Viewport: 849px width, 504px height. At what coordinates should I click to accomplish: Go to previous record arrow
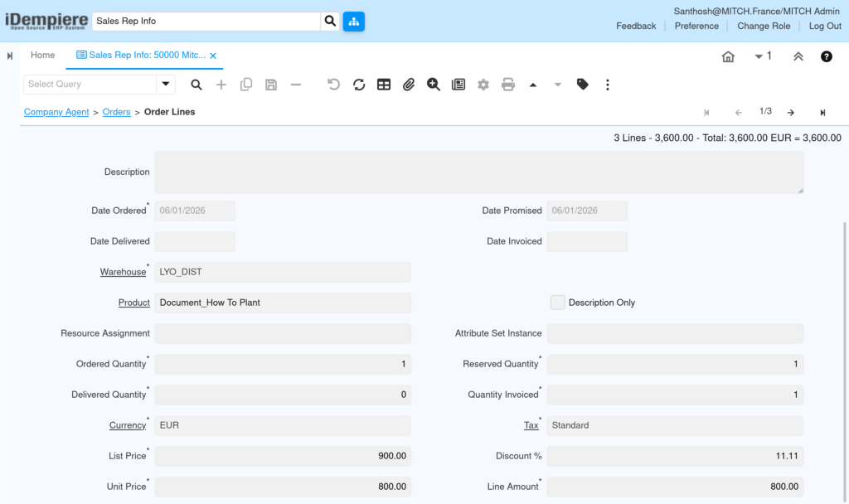click(x=739, y=113)
